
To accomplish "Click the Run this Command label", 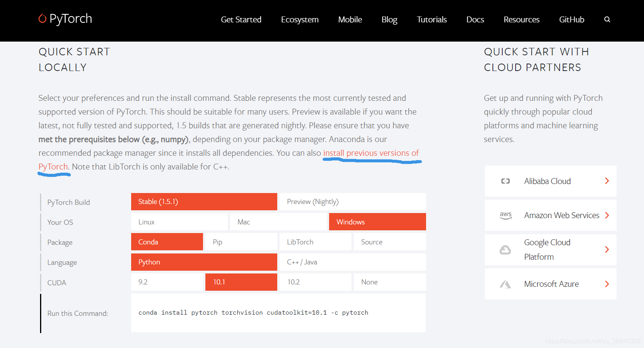I will click(78, 313).
